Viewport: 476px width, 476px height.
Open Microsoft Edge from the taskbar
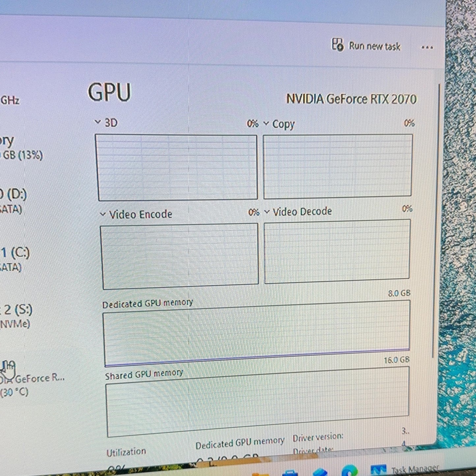pyautogui.click(x=350, y=471)
